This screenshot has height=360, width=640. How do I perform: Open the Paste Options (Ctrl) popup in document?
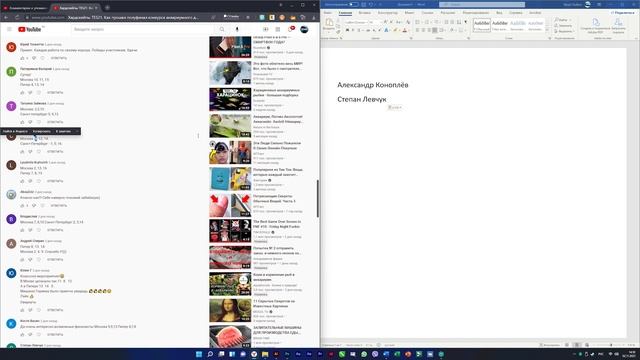(x=395, y=107)
